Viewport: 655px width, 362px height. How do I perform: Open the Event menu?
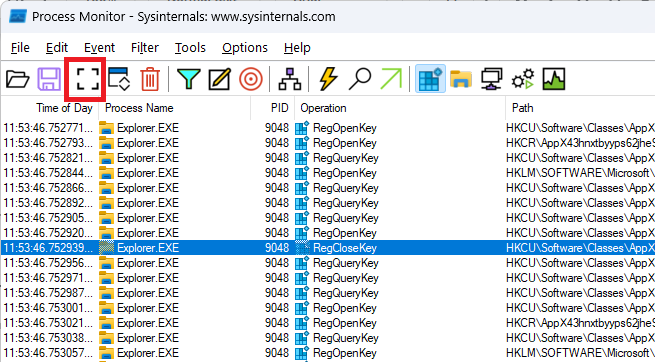pos(99,48)
